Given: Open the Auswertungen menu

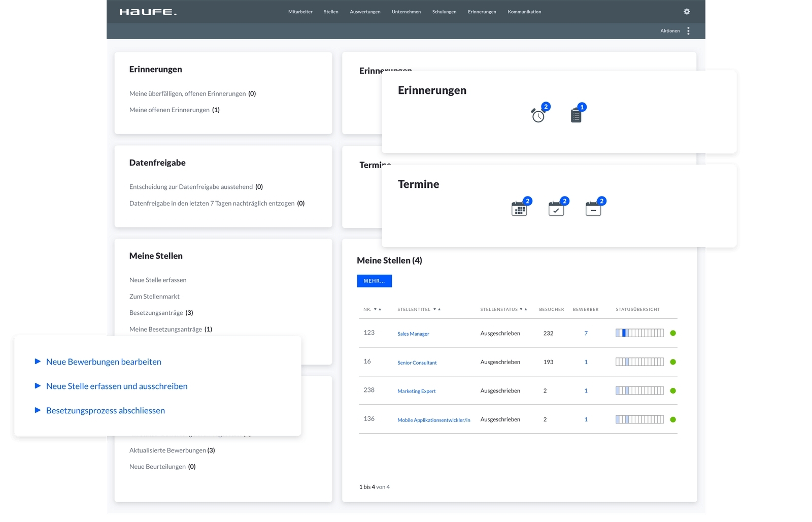Looking at the screenshot, I should [365, 12].
